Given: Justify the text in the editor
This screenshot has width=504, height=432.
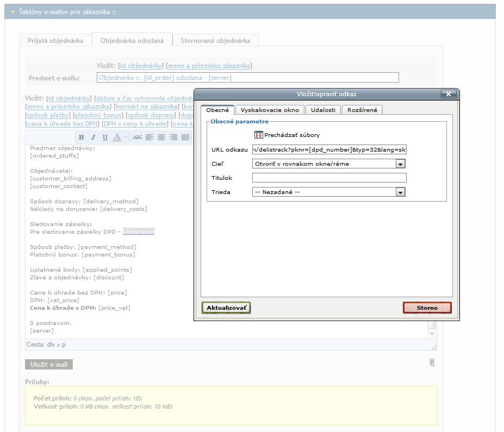Looking at the screenshot, I should click(x=185, y=137).
